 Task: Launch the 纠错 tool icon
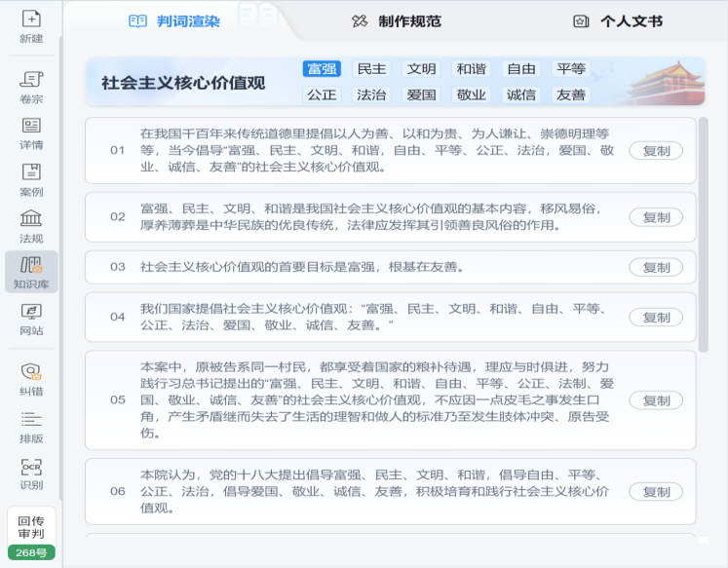[x=31, y=377]
